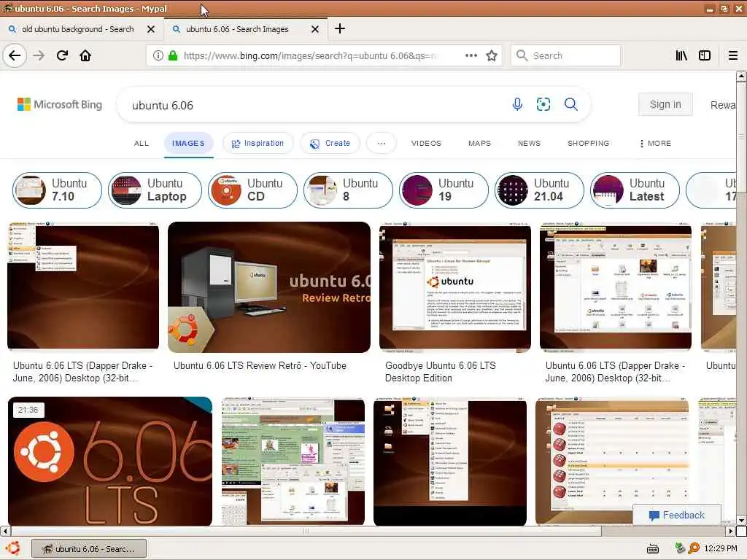Click the Create button
The height and width of the screenshot is (560, 747).
[x=330, y=144]
